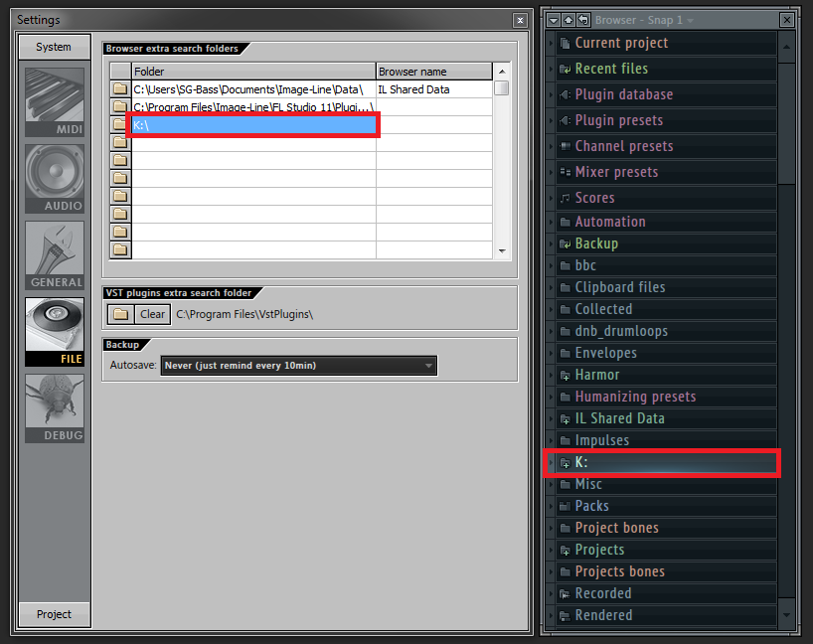The width and height of the screenshot is (813, 644).
Task: Open Projects bones folder in Browser
Action: (x=666, y=571)
